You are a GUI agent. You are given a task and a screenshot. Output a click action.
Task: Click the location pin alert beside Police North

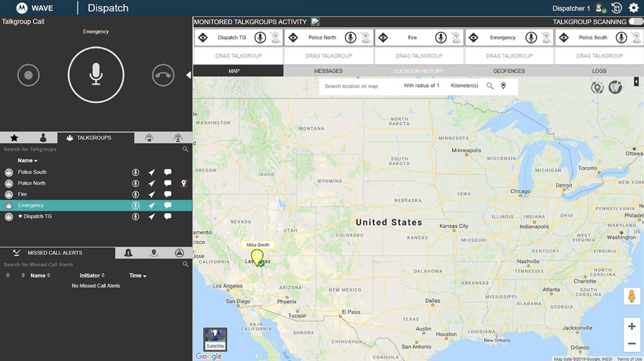tap(184, 183)
